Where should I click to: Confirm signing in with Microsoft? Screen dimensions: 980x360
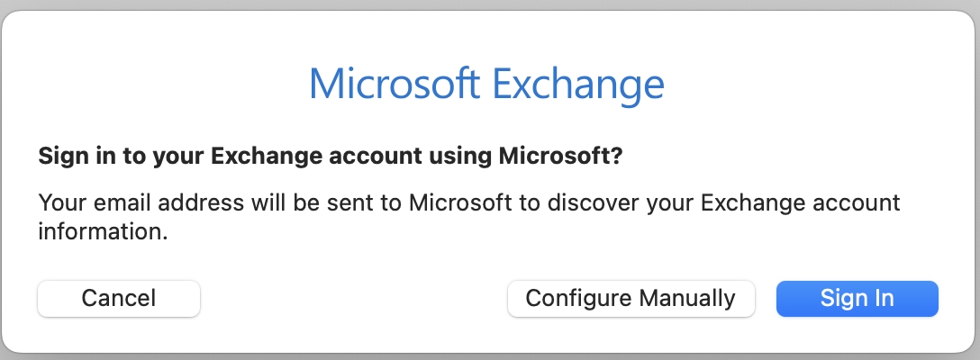pos(857,298)
